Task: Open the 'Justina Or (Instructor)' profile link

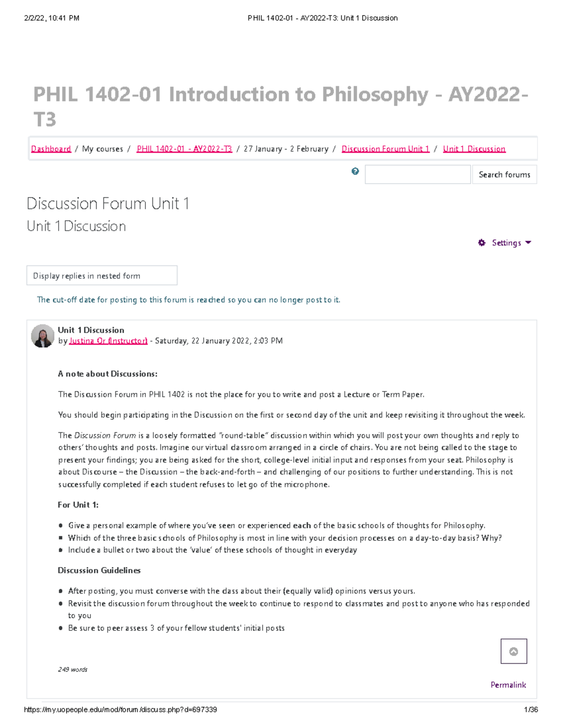Action: [x=108, y=341]
